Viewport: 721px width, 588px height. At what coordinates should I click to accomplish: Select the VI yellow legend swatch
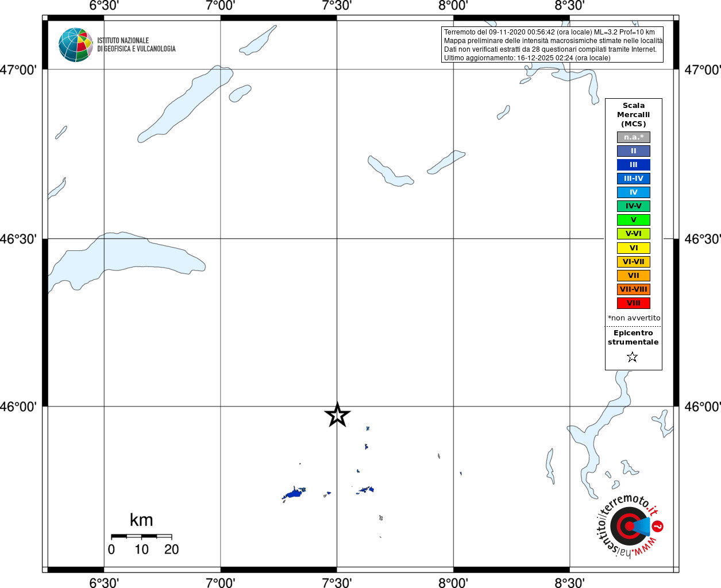pyautogui.click(x=634, y=248)
